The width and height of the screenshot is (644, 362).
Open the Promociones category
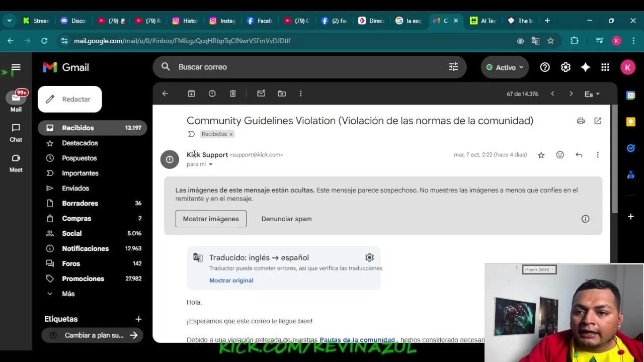coord(93,279)
